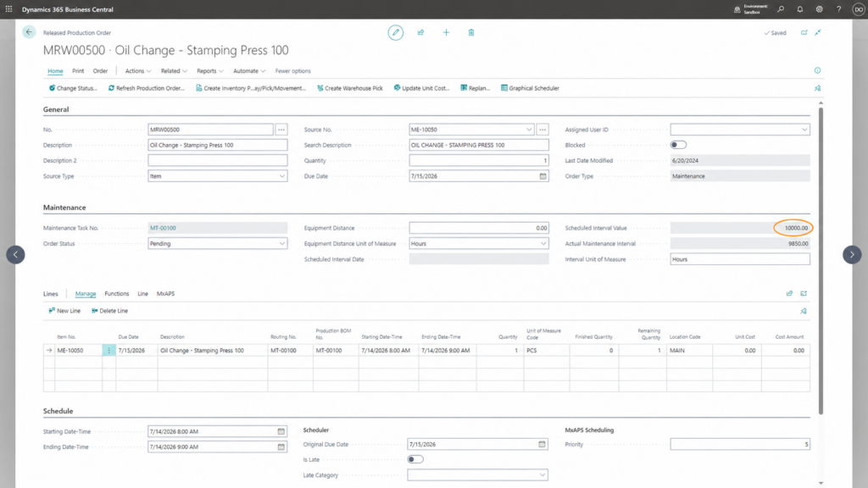Create a new record with plus icon
The width and height of the screenshot is (868, 488).
[x=446, y=33]
